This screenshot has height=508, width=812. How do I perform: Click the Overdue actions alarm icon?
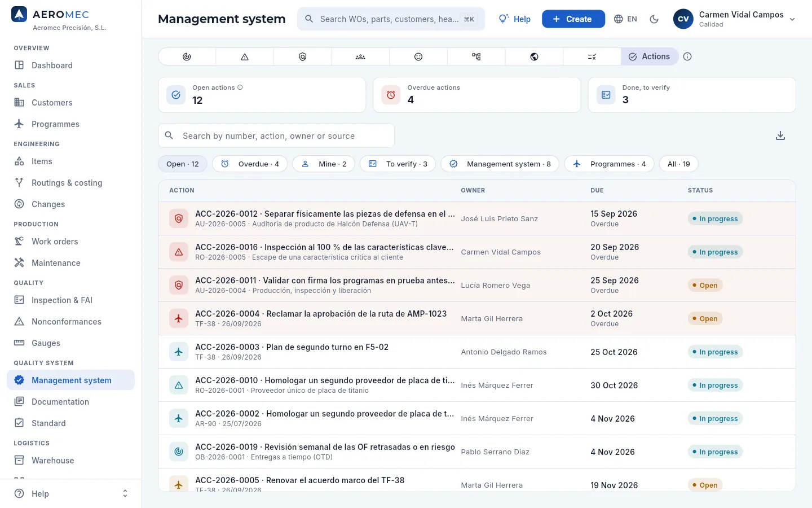[391, 95]
